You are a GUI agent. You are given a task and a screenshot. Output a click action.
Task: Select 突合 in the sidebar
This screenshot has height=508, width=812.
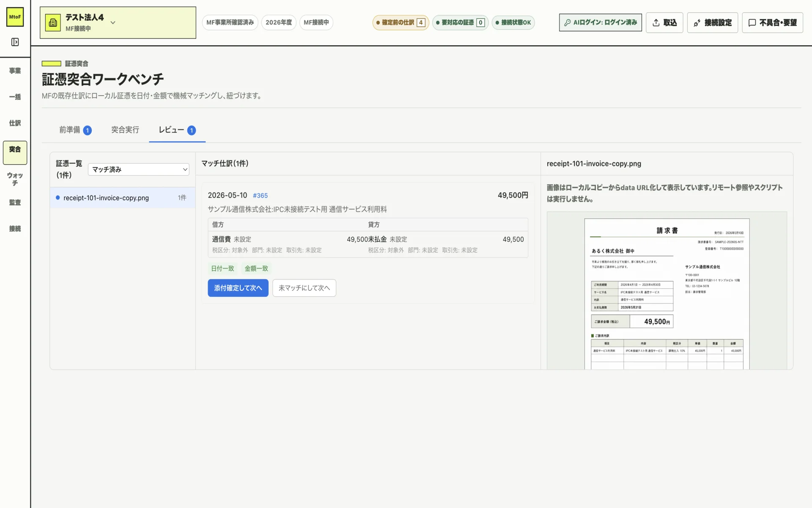[x=15, y=152]
